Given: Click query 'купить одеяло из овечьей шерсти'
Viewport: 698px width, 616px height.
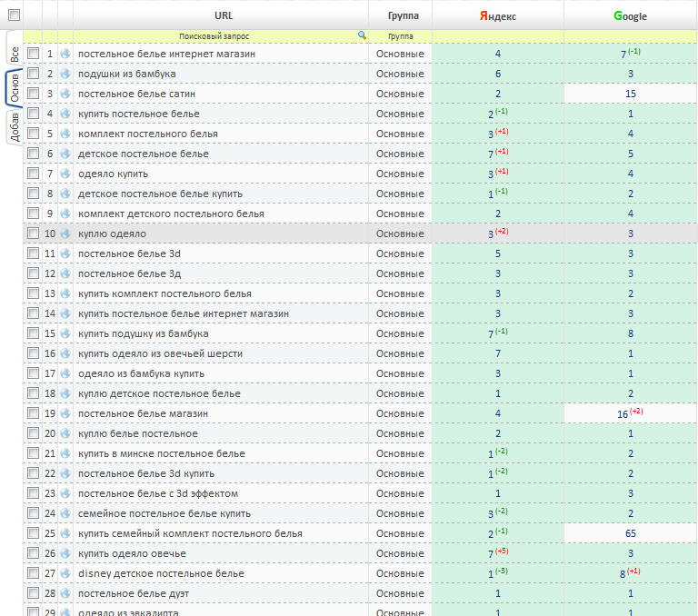Looking at the screenshot, I should click(x=160, y=353).
